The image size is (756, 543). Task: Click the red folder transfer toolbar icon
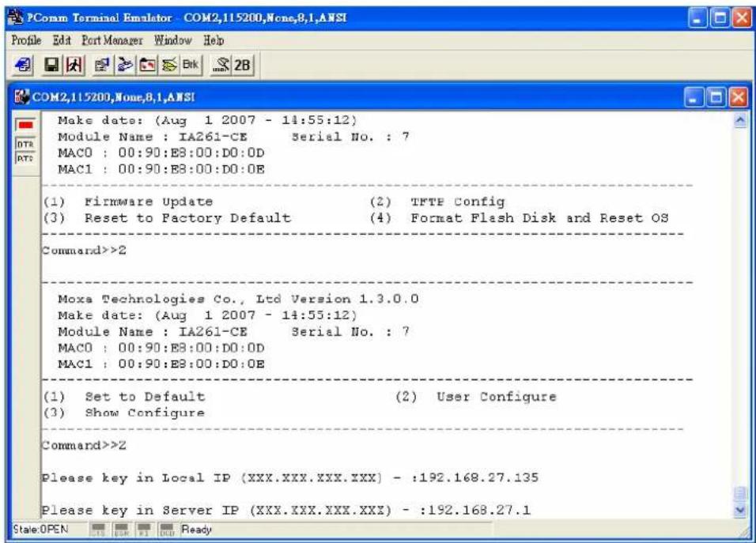(148, 65)
